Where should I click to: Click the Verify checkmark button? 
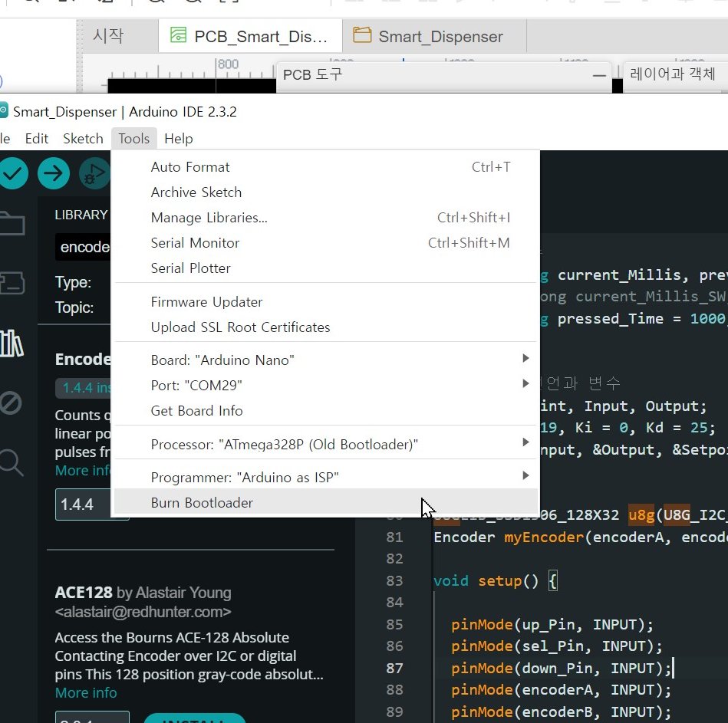click(x=12, y=173)
